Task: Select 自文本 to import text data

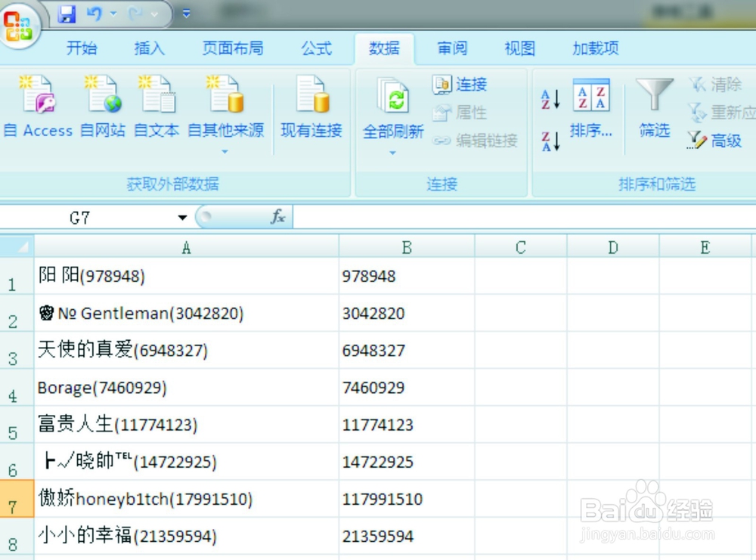Action: pyautogui.click(x=156, y=106)
